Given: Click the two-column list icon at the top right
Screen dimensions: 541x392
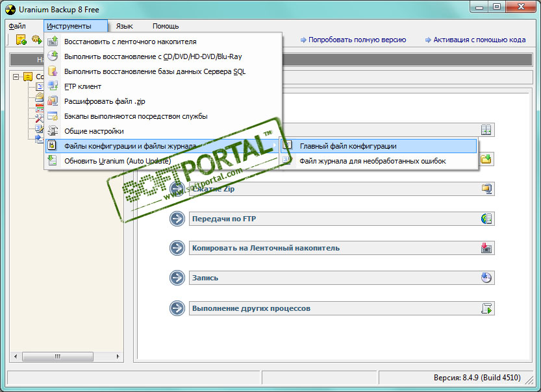Looking at the screenshot, I should (x=486, y=130).
